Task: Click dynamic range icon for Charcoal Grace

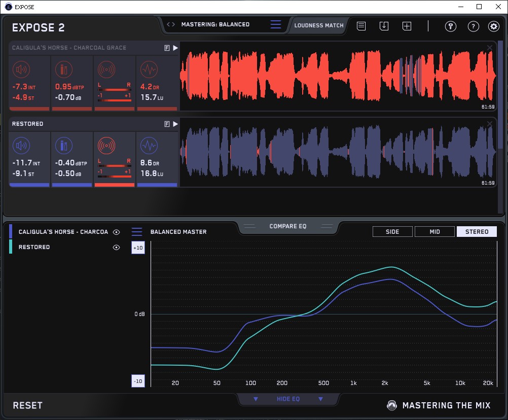Action: [149, 69]
